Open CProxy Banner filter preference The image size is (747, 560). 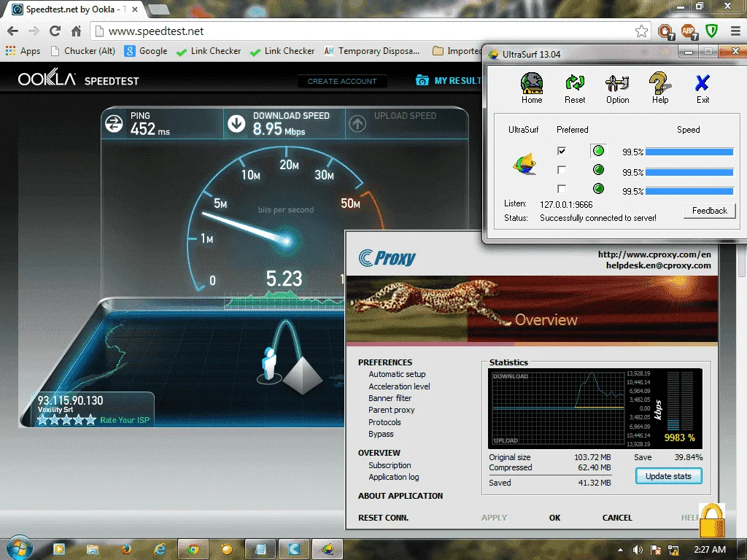390,398
